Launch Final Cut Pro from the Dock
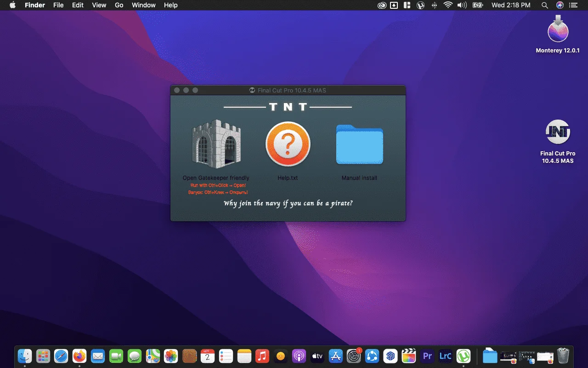This screenshot has width=588, height=368. 409,356
